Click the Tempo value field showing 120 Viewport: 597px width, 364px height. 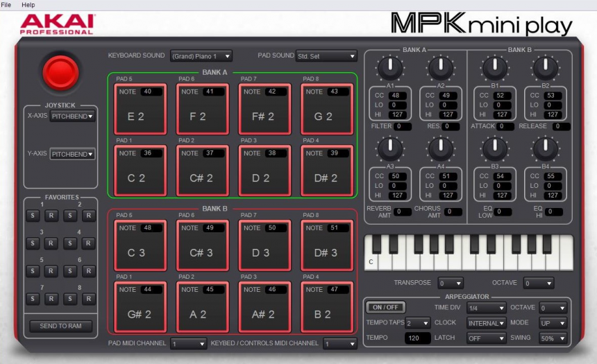pos(418,338)
